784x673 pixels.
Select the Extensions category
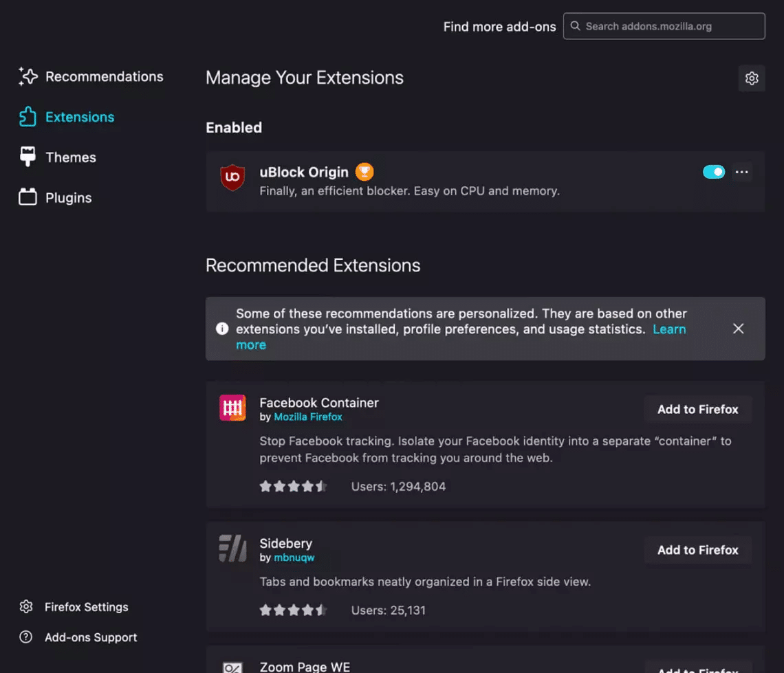click(x=67, y=117)
